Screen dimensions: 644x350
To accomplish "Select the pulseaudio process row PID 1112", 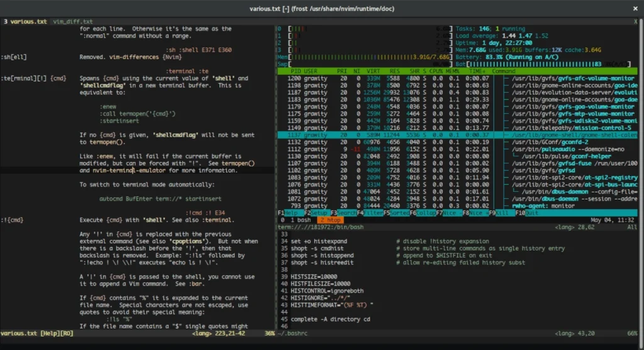I will 458,149.
